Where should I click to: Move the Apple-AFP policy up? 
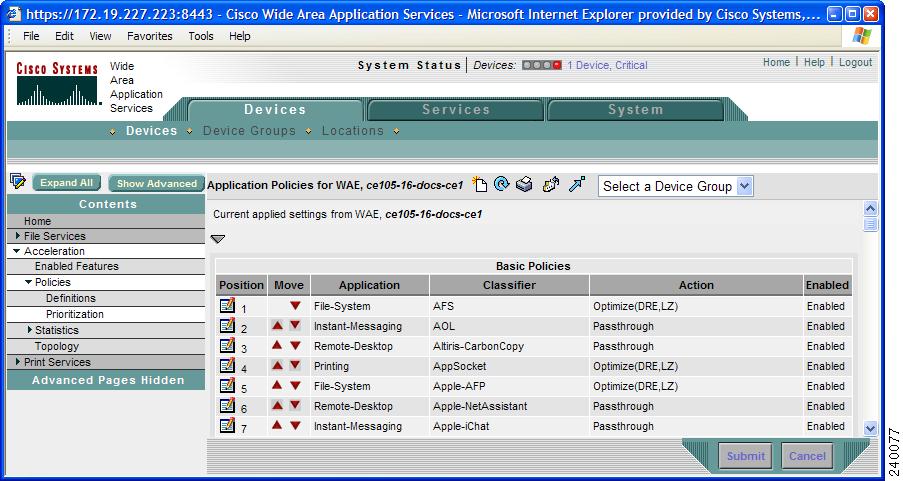click(x=277, y=385)
